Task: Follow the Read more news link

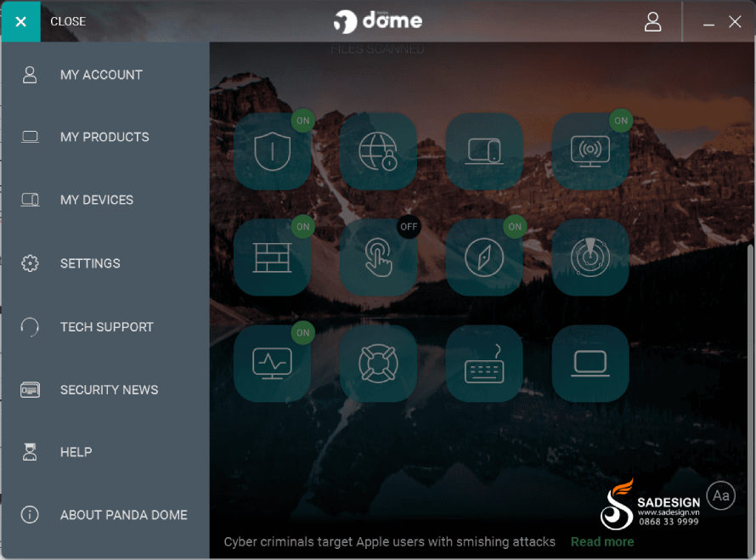Action: tap(602, 541)
